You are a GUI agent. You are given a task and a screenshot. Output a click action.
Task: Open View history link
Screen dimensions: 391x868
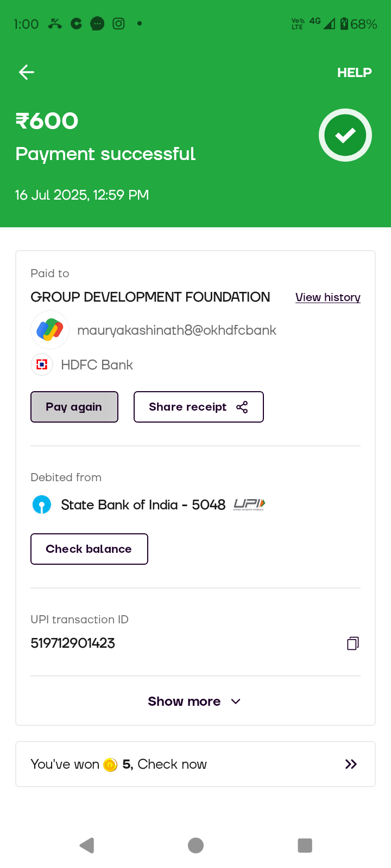[x=327, y=297]
